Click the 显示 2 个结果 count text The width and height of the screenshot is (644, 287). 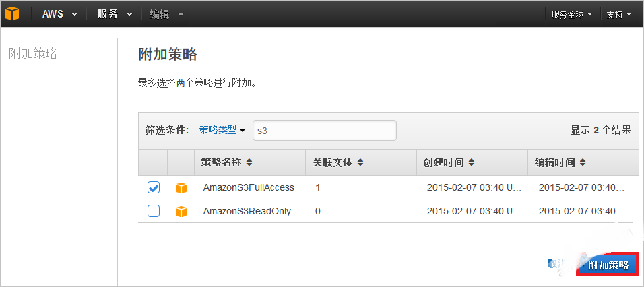600,131
